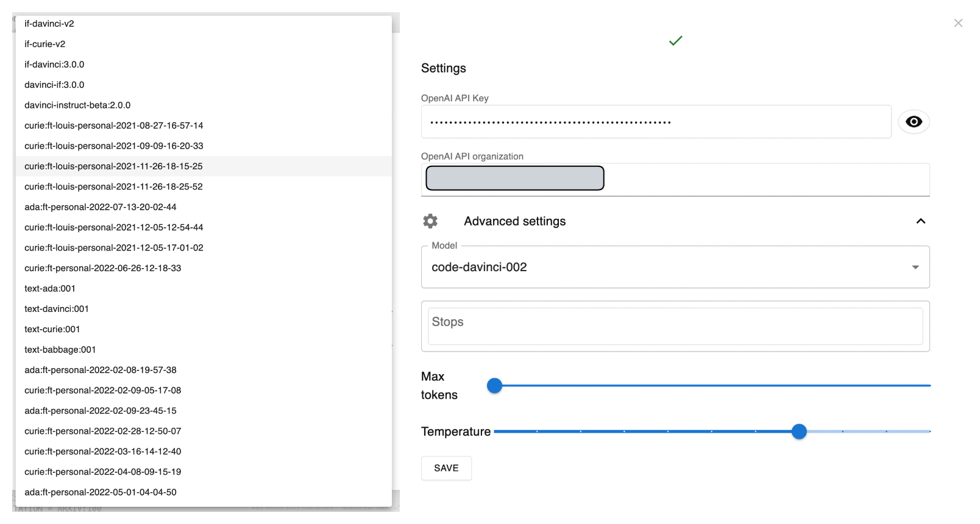Click into the Stops input field
Viewport: 980px width, 524px height.
tap(675, 326)
